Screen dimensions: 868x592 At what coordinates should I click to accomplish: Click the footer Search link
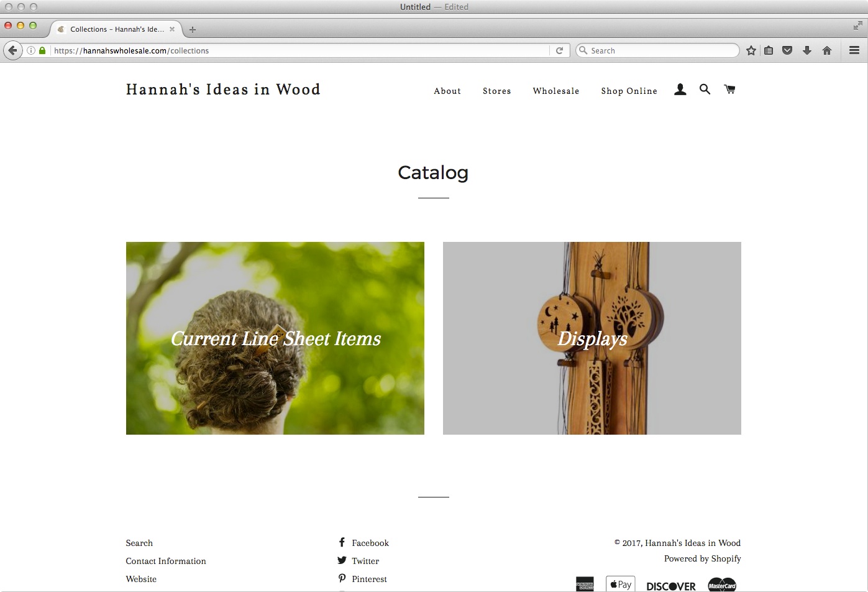pos(139,543)
